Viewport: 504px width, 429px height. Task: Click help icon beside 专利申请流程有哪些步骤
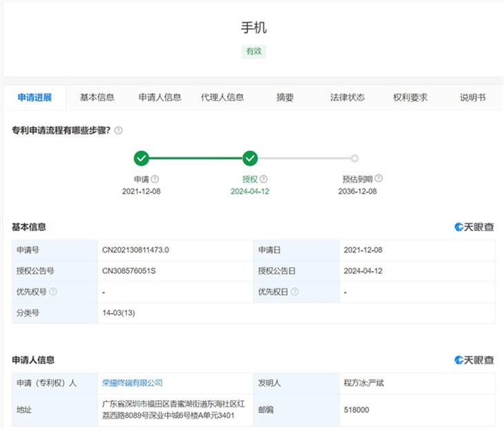point(119,130)
